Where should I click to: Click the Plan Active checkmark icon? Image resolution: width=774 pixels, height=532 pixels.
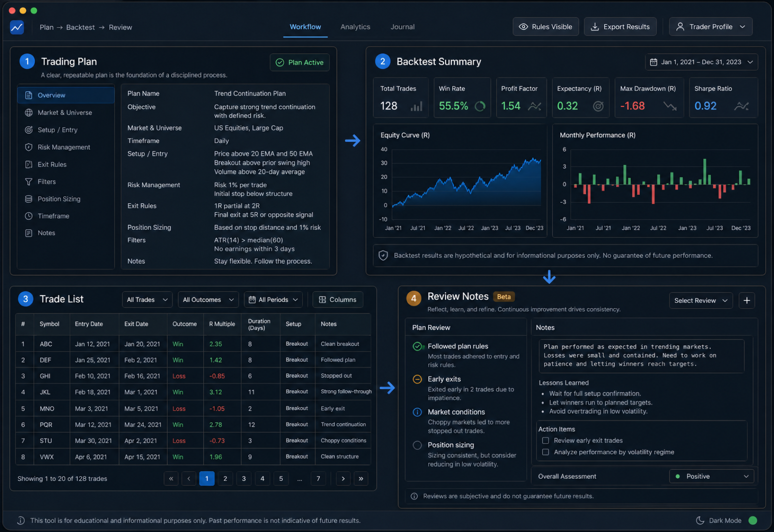280,62
